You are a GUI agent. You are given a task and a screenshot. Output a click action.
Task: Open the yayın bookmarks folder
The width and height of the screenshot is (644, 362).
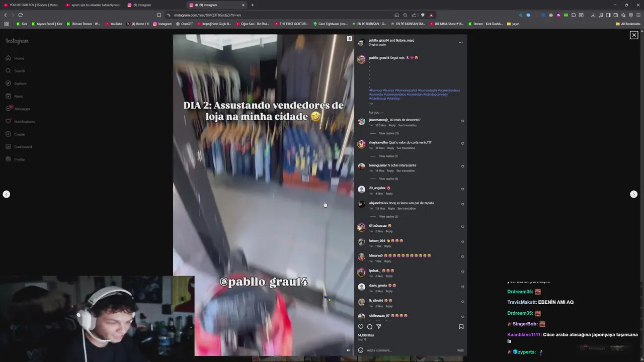pyautogui.click(x=513, y=24)
